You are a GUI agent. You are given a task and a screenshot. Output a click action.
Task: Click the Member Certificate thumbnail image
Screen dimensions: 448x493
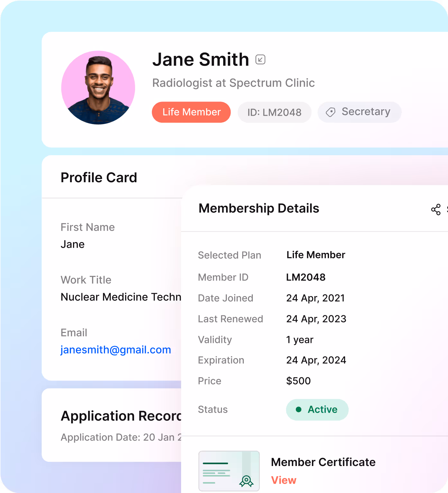[229, 471]
